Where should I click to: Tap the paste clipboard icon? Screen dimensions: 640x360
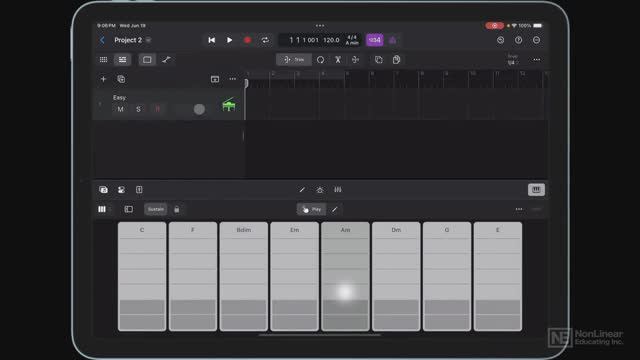pos(396,60)
